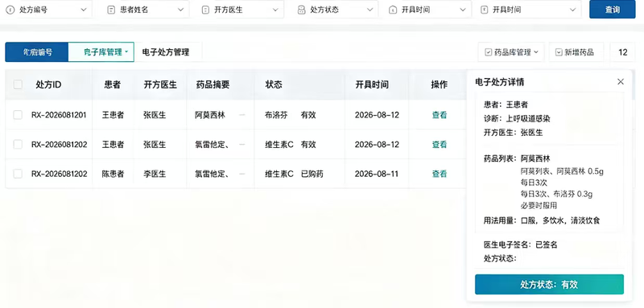The width and height of the screenshot is (644, 308).
Task: Click the 陈患者 cell
Action: pyautogui.click(x=113, y=174)
